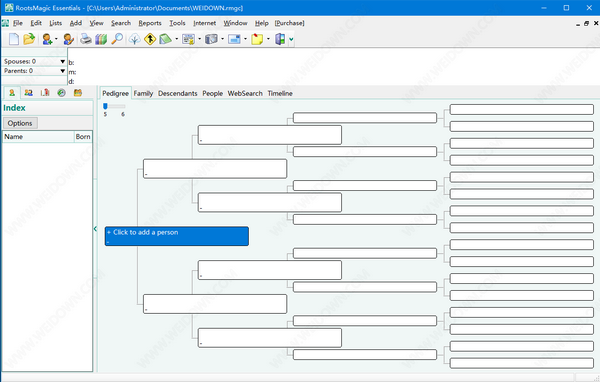The height and width of the screenshot is (382, 600).
Task: Open the Parents: 0 dropdown
Action: pyautogui.click(x=62, y=71)
